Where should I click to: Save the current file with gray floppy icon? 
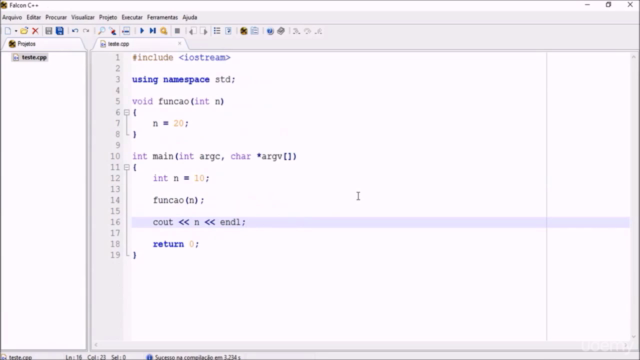pos(49,31)
